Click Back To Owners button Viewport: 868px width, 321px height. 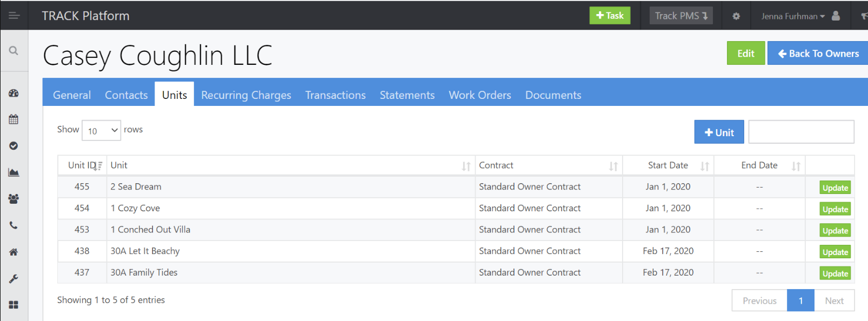click(818, 53)
